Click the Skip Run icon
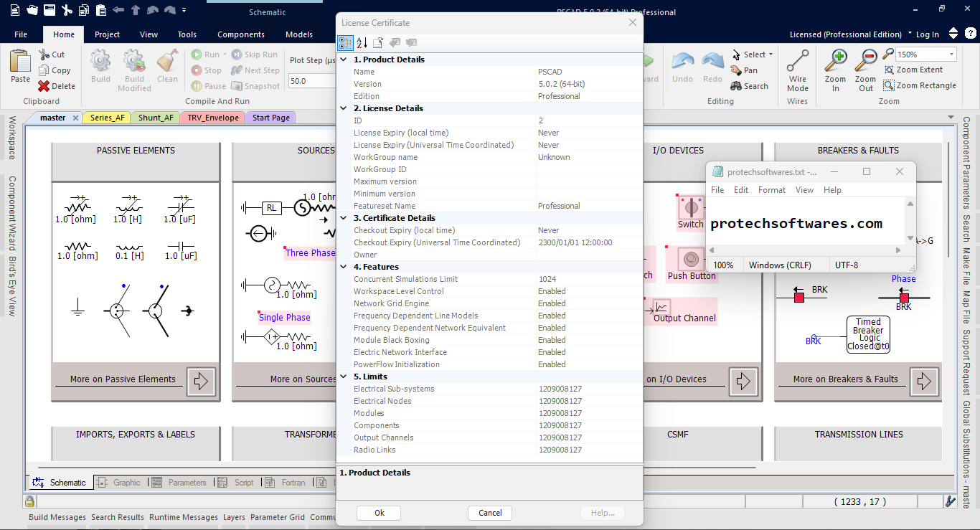 237,55
